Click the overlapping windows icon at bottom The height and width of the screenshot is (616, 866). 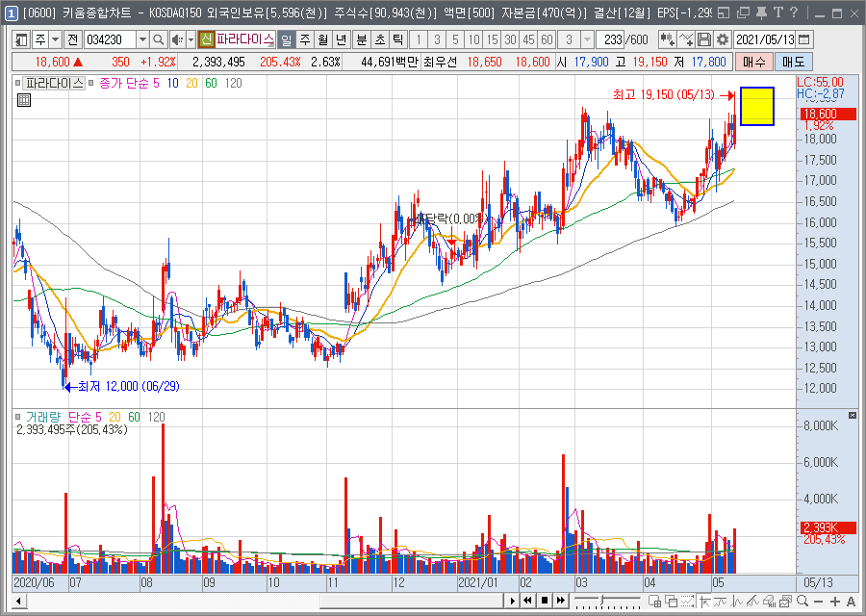click(x=672, y=602)
